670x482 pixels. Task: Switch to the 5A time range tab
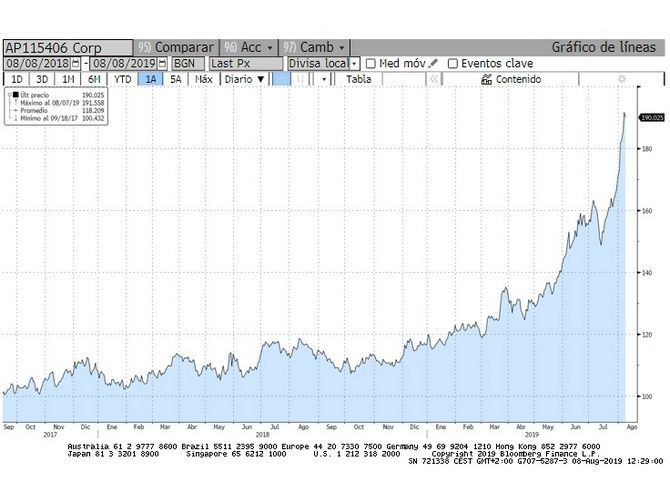point(176,79)
